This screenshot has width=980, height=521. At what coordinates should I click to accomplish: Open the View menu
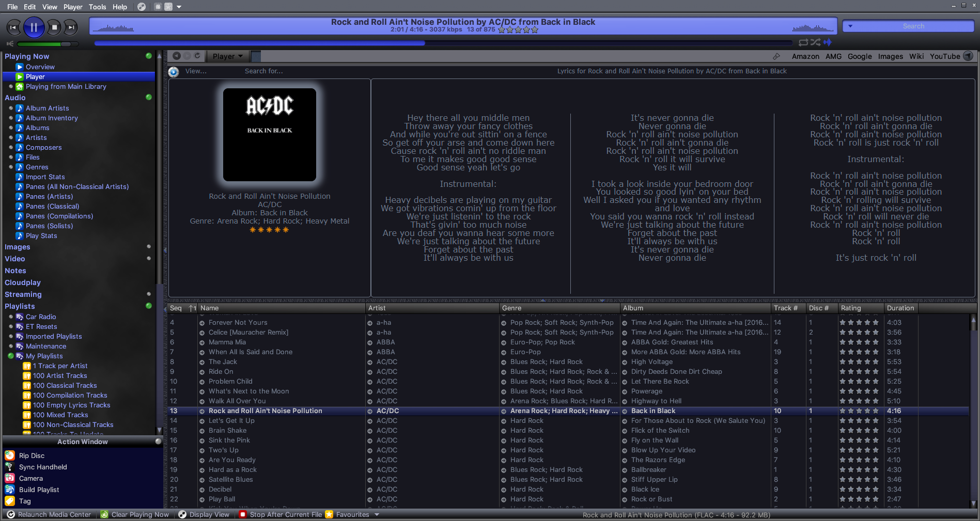tap(50, 7)
